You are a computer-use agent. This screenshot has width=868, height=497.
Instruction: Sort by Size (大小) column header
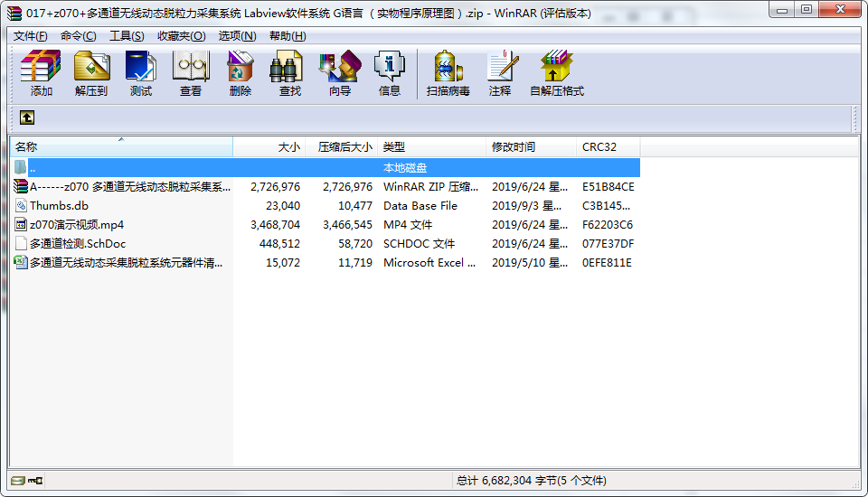click(269, 146)
